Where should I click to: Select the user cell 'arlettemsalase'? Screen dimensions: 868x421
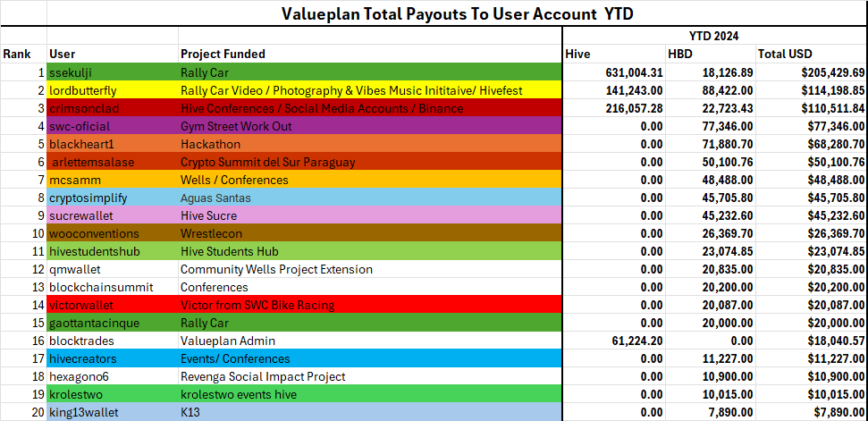click(113, 163)
